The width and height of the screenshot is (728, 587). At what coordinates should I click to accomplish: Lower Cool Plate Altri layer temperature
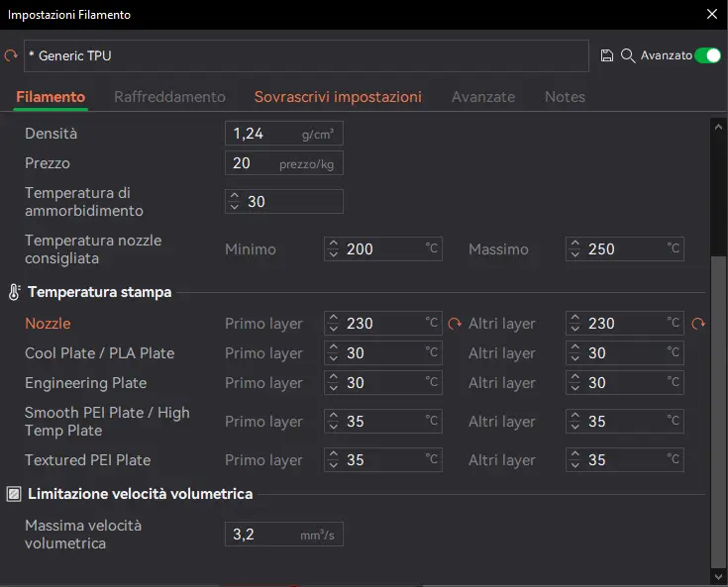[x=574, y=357]
